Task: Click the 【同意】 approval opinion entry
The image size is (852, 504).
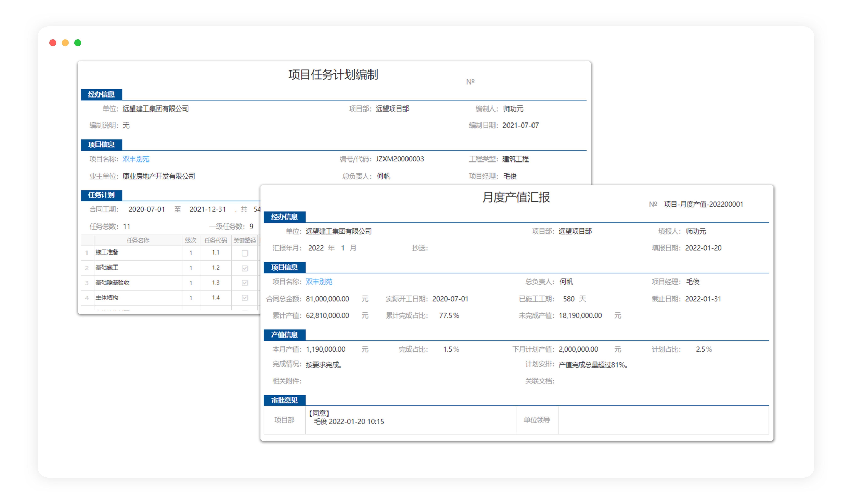Action: click(x=347, y=417)
